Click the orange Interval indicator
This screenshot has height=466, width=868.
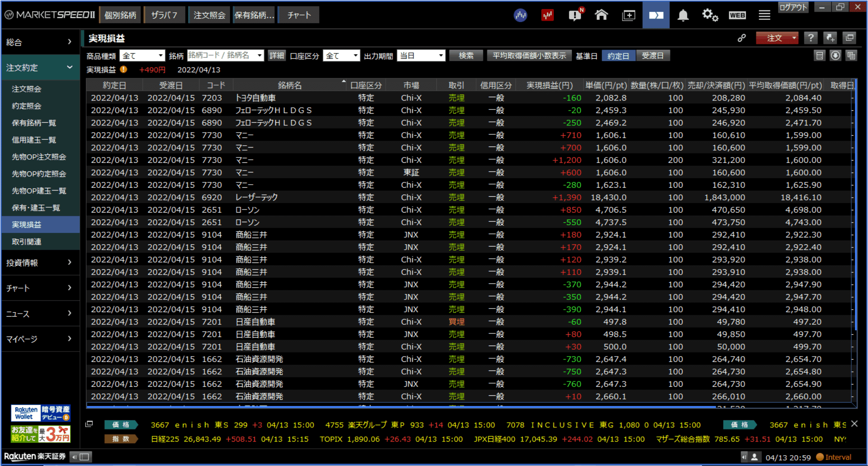[834, 457]
